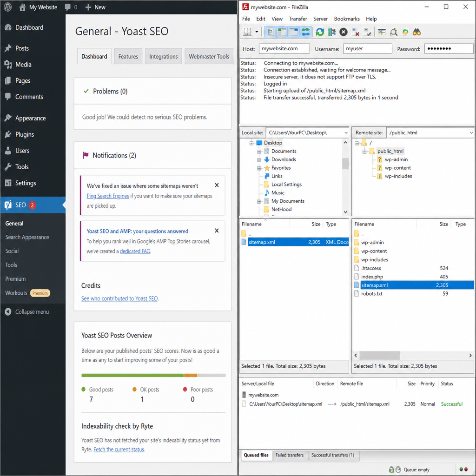Expand My Documents folder in local tree
The height and width of the screenshot is (476, 476).
[259, 201]
